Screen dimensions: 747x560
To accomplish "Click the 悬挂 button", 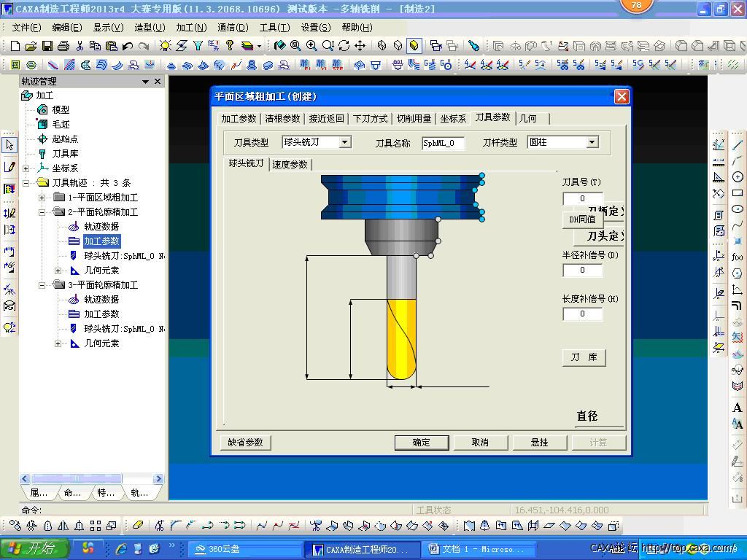I will coord(539,443).
